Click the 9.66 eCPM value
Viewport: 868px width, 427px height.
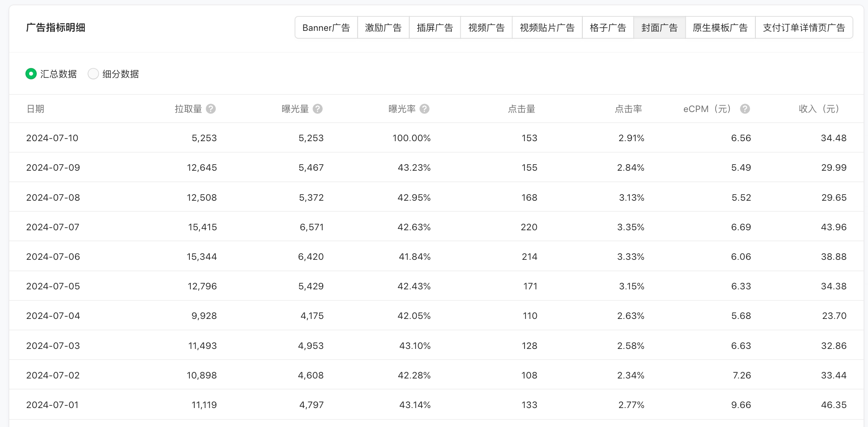coord(741,405)
